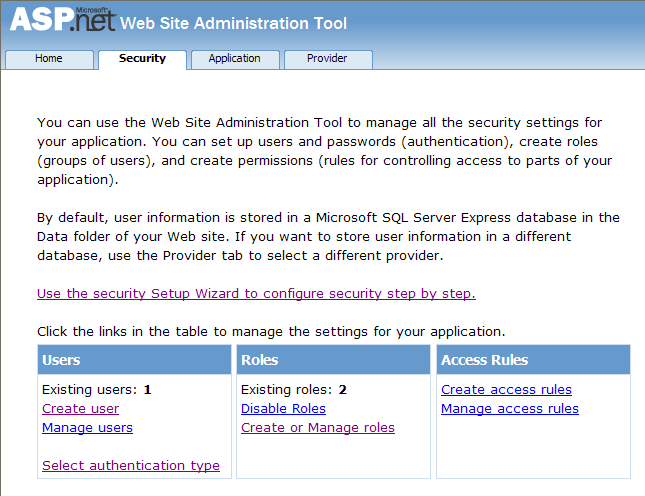Open the Manage access rules link

point(509,409)
